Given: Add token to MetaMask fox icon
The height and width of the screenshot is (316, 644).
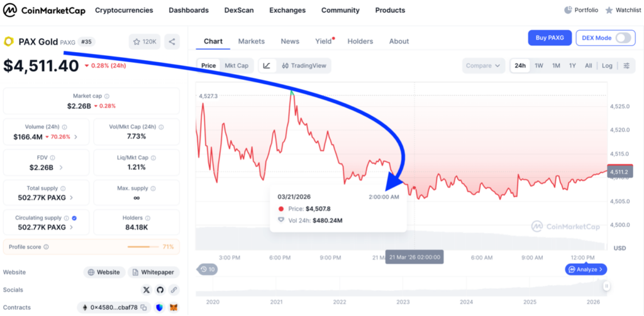Looking at the screenshot, I should (x=174, y=307).
